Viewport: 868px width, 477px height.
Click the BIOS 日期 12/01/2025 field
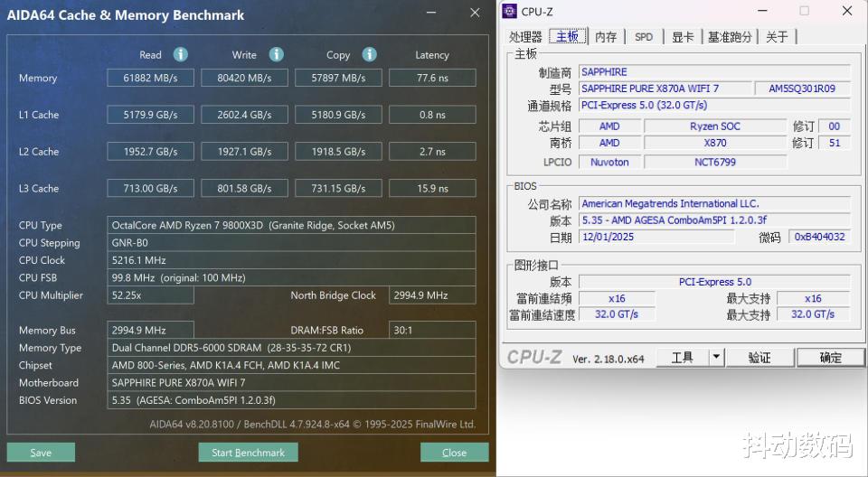coord(656,237)
